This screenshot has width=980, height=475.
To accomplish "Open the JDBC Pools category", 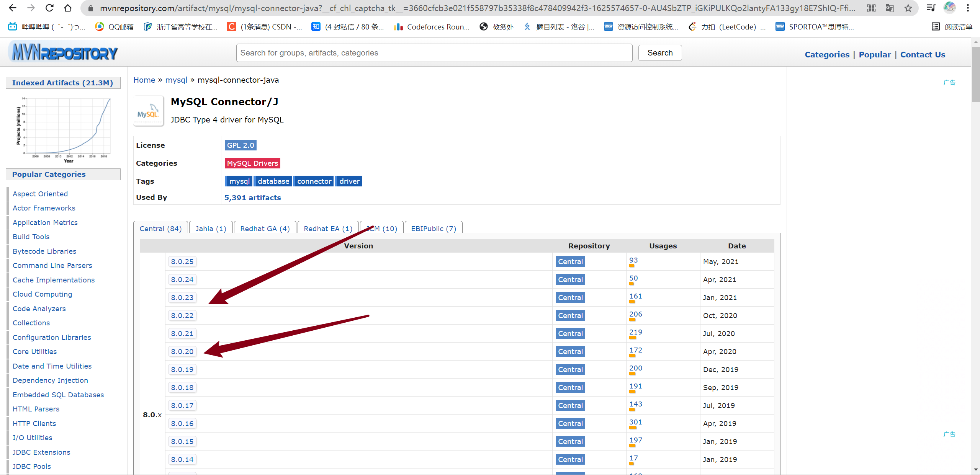I will (32, 466).
